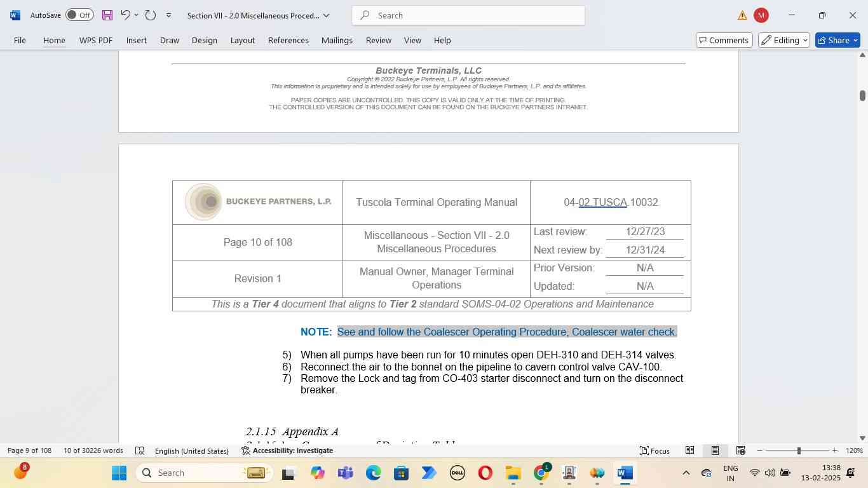Click the word count in status bar

pos(93,451)
